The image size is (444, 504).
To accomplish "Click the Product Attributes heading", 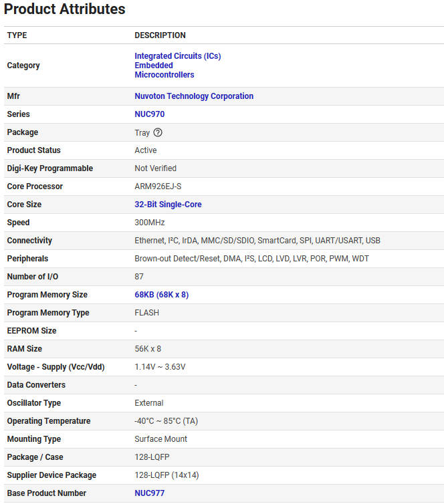I will tap(65, 9).
